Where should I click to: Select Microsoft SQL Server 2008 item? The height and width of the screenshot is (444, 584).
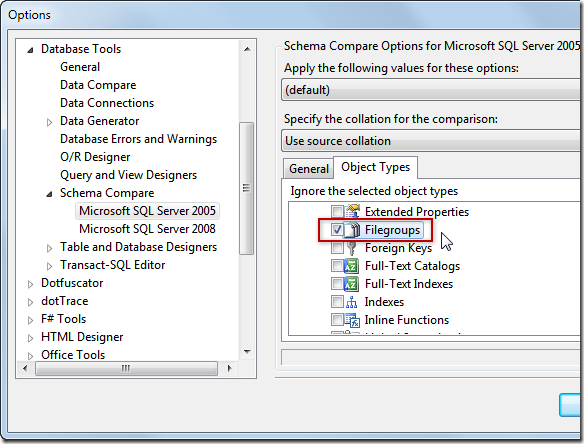point(147,229)
